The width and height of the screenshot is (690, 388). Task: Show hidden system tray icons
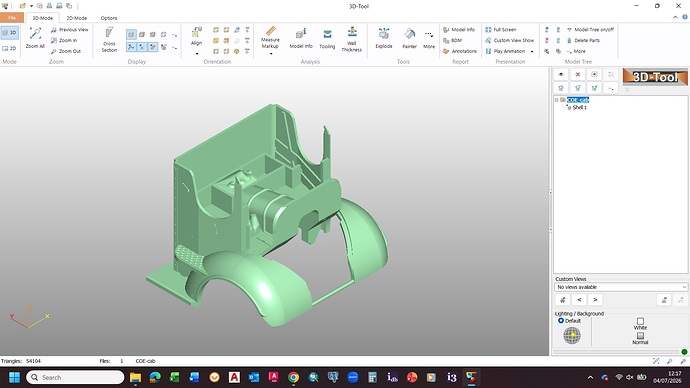590,377
